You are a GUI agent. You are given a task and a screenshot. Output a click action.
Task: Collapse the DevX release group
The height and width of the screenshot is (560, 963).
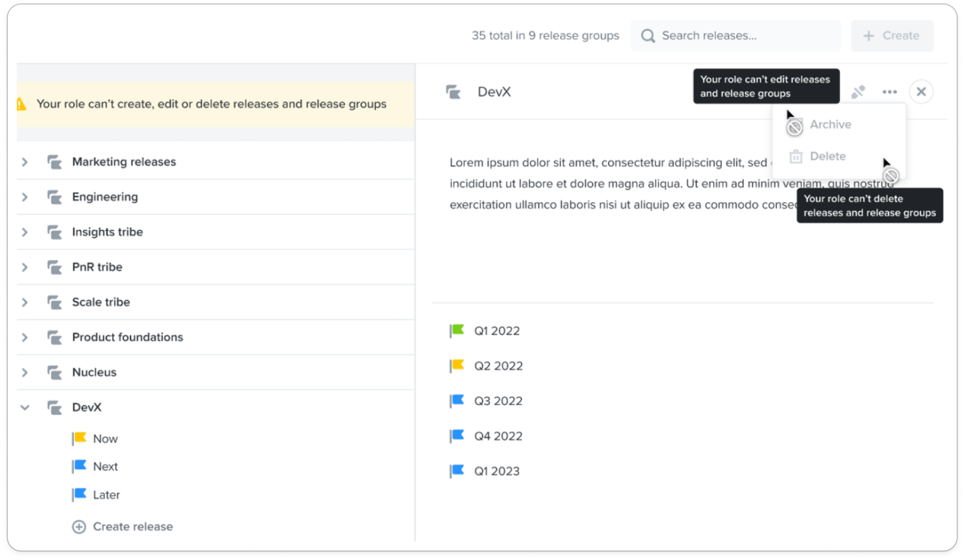pyautogui.click(x=25, y=407)
